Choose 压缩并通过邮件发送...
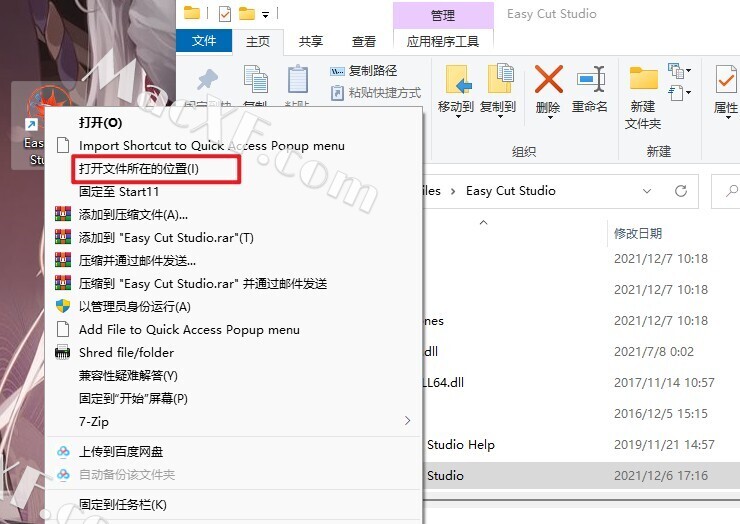 pyautogui.click(x=234, y=261)
